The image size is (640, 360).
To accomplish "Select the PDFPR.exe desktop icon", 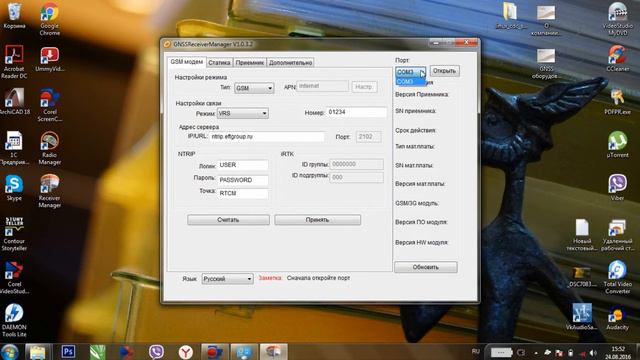I will click(x=617, y=102).
